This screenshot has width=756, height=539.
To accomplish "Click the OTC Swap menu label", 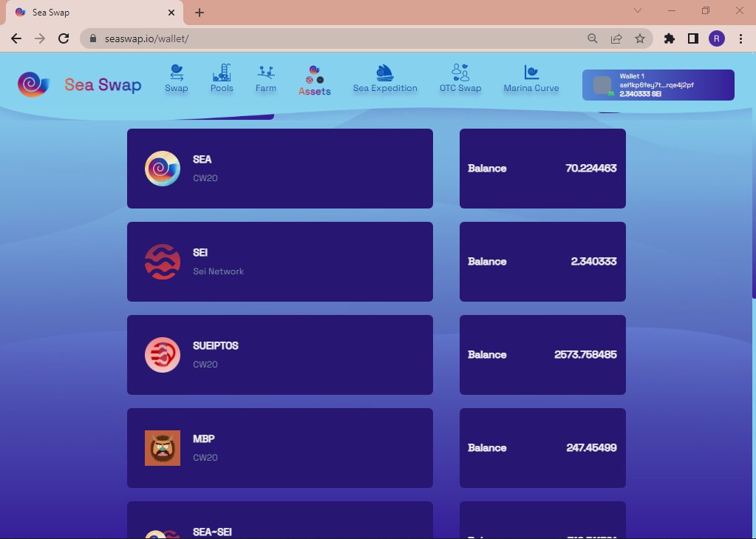I will point(460,88).
